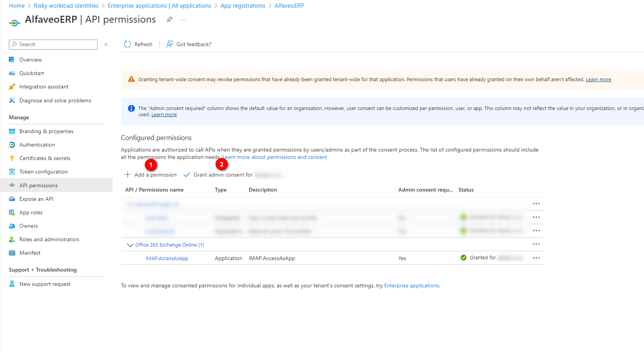The height and width of the screenshot is (352, 644).
Task: Open Learn more about permissions and consent link
Action: coord(275,157)
